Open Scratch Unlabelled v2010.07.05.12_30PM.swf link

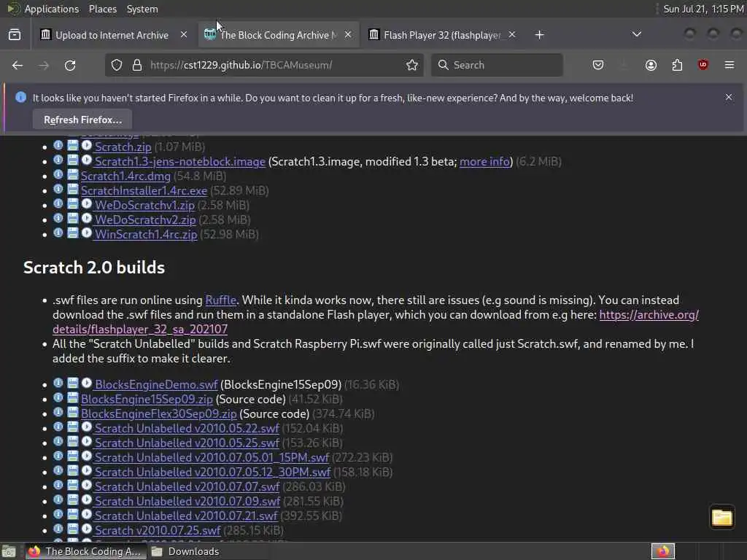[212, 472]
